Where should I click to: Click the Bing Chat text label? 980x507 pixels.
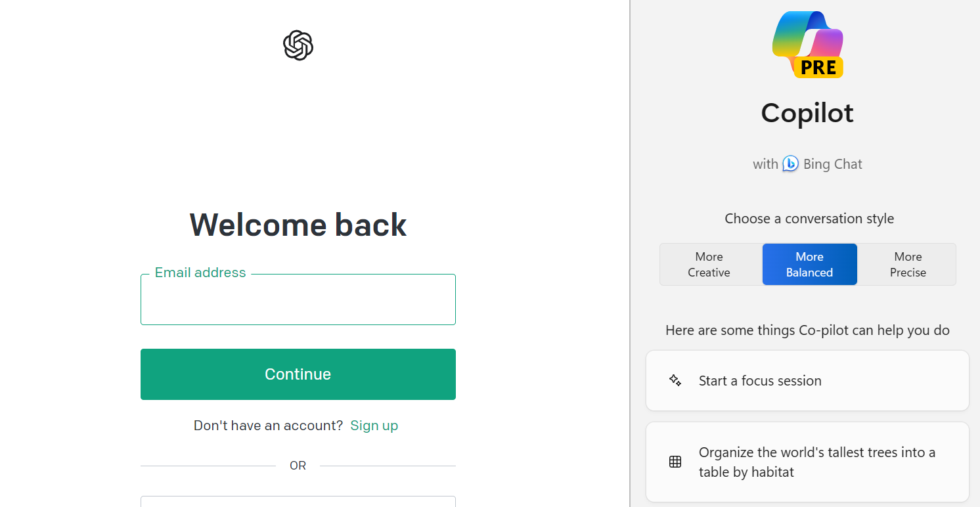tap(832, 164)
